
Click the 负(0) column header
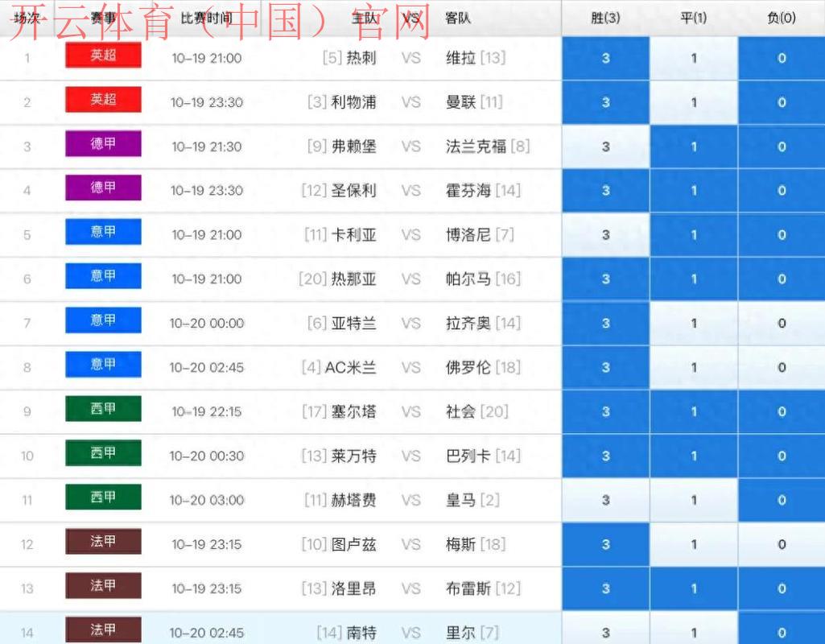point(782,18)
